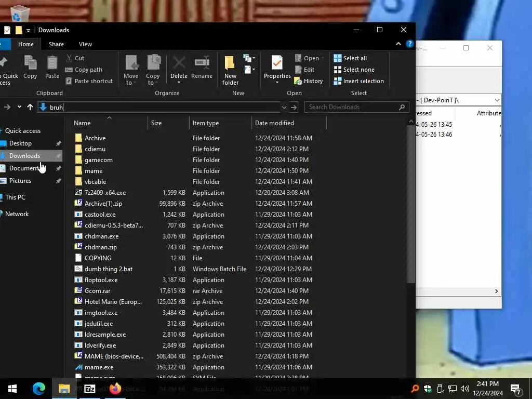The image size is (532, 399).
Task: Expand the address bar history dropdown
Action: (x=284, y=108)
